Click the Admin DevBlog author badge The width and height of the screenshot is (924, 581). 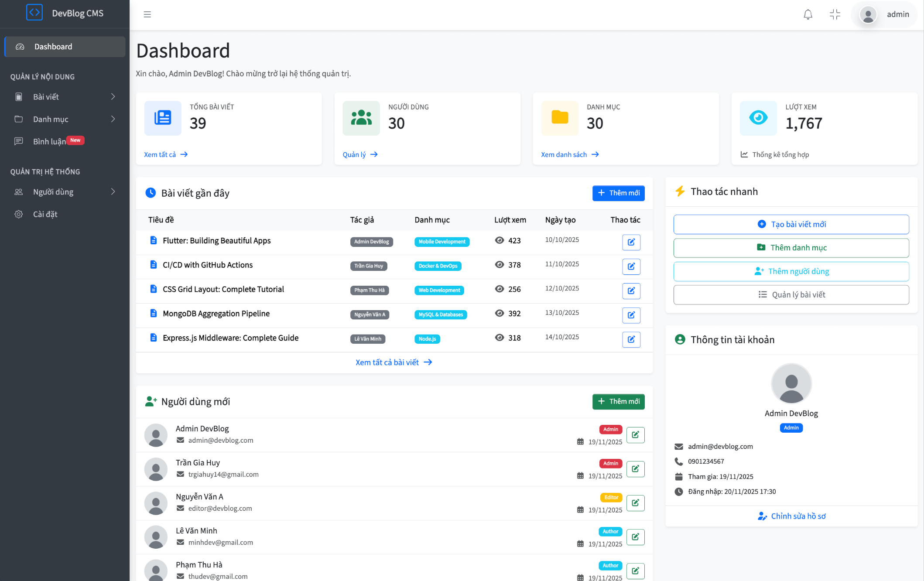[372, 242]
